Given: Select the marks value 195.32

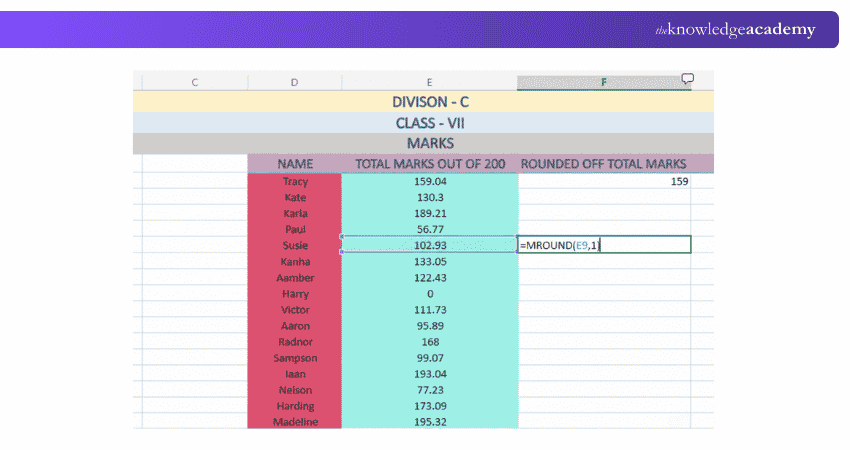Looking at the screenshot, I should 430,422.
